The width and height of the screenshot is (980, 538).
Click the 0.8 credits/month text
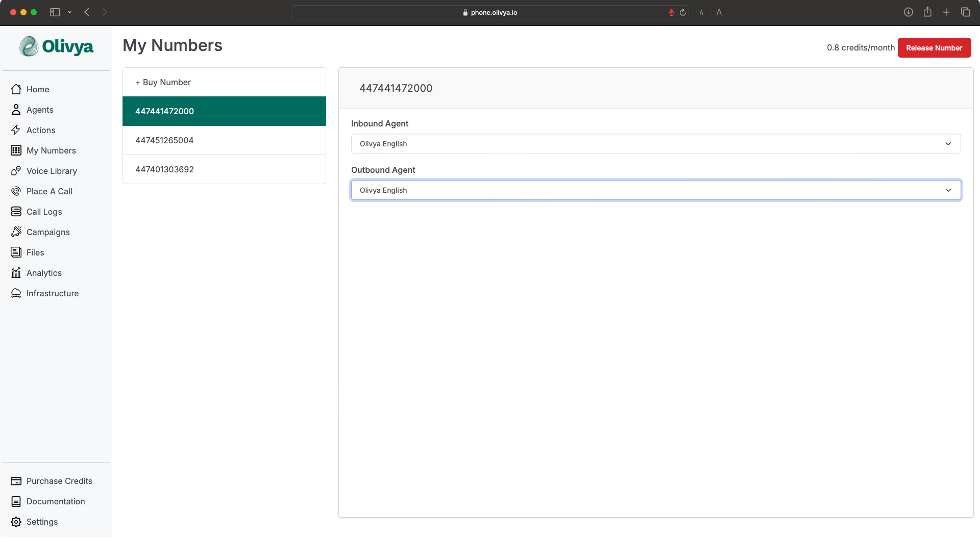point(861,47)
